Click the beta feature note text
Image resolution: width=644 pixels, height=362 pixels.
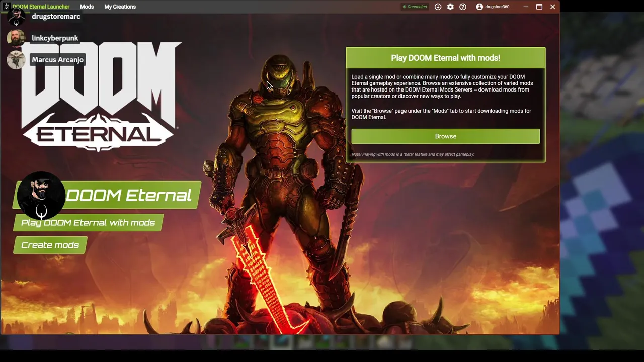[x=413, y=154]
